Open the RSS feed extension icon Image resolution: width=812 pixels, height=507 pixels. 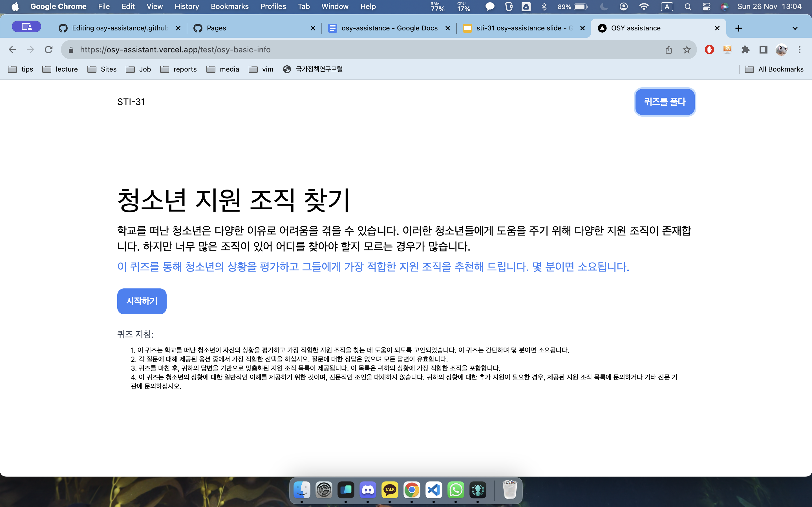727,50
